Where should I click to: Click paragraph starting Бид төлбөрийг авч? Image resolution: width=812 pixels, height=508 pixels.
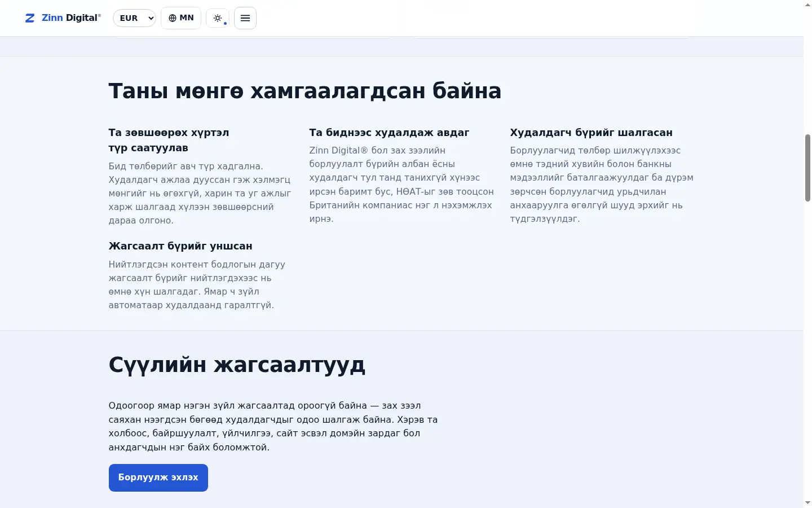click(200, 194)
